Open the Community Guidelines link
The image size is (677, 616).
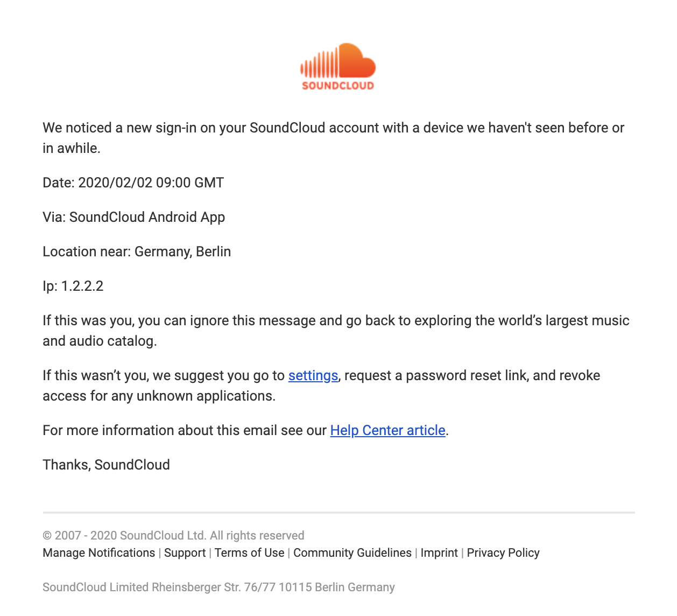click(x=352, y=553)
